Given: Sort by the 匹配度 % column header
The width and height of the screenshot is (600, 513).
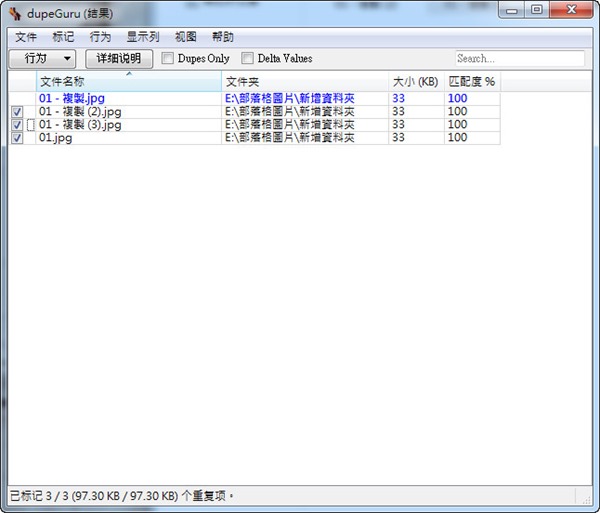Looking at the screenshot, I should pyautogui.click(x=472, y=81).
